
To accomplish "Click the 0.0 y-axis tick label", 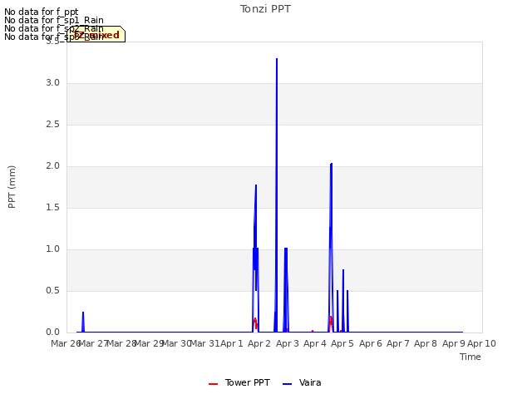I will coord(52,332).
